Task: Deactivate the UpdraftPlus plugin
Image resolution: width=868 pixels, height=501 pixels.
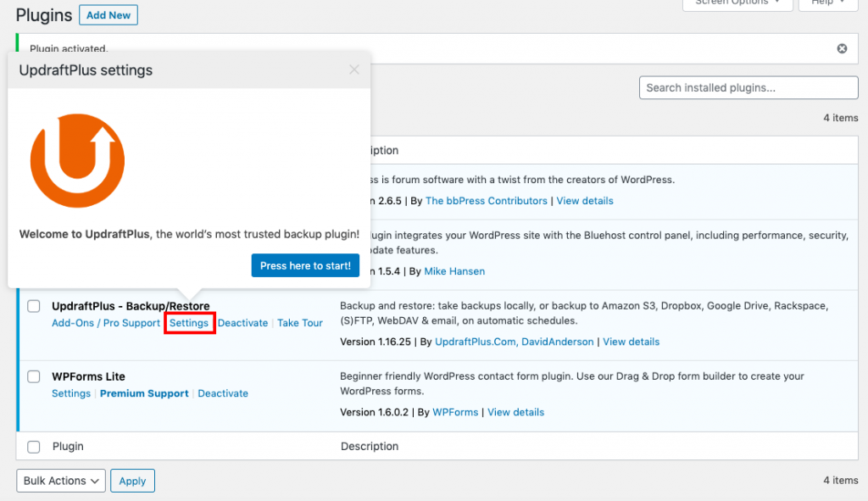Action: (242, 323)
